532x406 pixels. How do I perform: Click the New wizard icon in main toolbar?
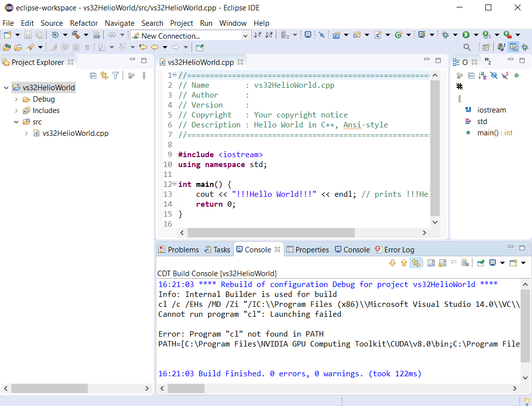click(x=7, y=35)
